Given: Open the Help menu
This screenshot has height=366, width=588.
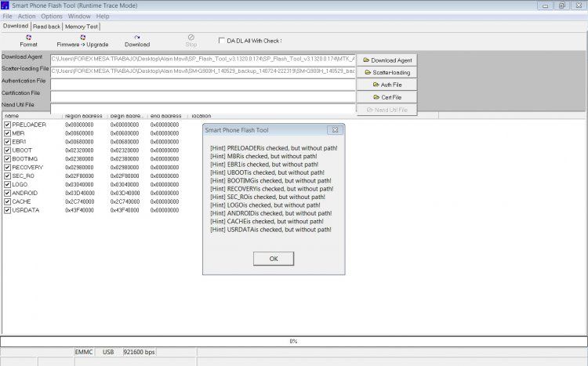Looking at the screenshot, I should 103,16.
